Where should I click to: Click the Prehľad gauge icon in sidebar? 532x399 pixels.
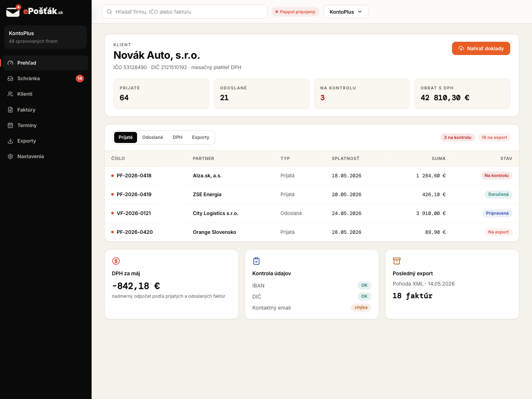pos(10,63)
